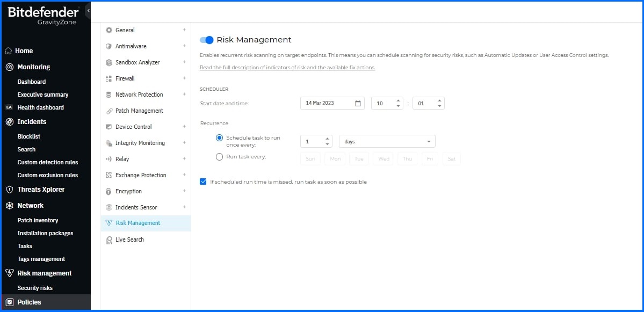Select the Risk Management policy section
644x312 pixels.
(146, 223)
